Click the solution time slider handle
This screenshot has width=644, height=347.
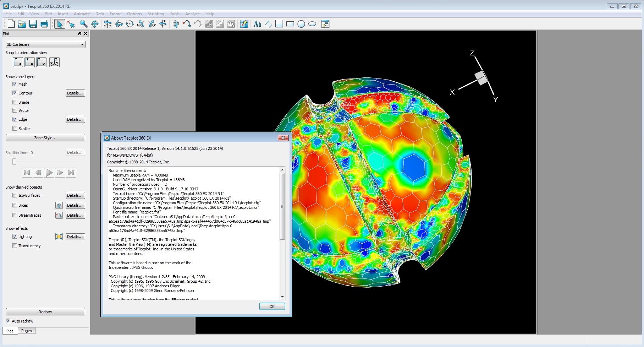pyautogui.click(x=14, y=162)
